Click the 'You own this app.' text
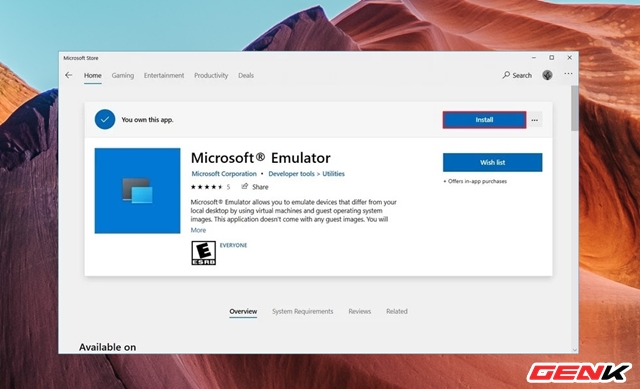 coord(147,120)
